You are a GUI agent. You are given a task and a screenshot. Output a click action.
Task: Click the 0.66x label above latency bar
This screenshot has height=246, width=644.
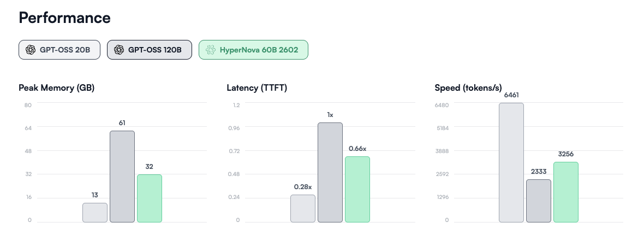click(357, 149)
